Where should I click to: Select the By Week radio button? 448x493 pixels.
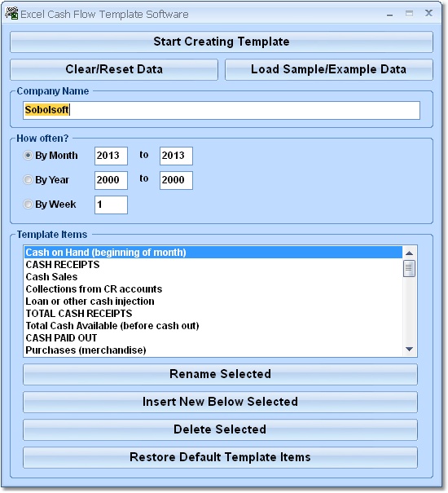tap(28, 205)
